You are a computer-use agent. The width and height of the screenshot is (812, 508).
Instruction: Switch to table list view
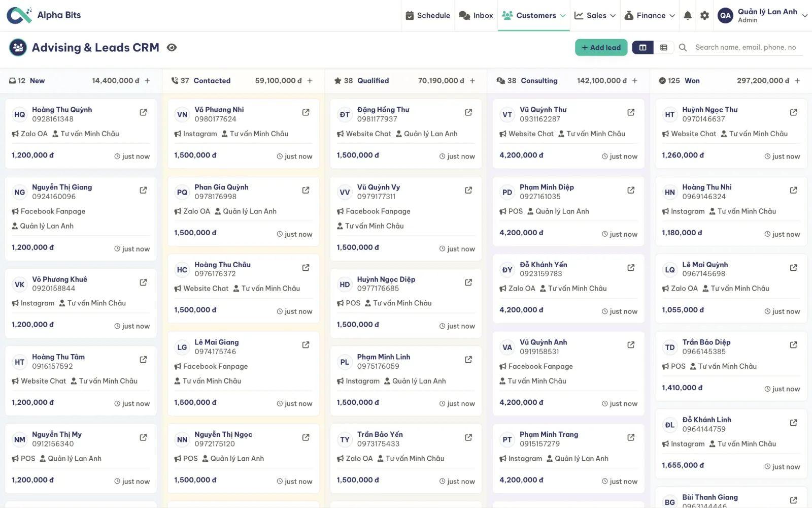click(x=663, y=47)
